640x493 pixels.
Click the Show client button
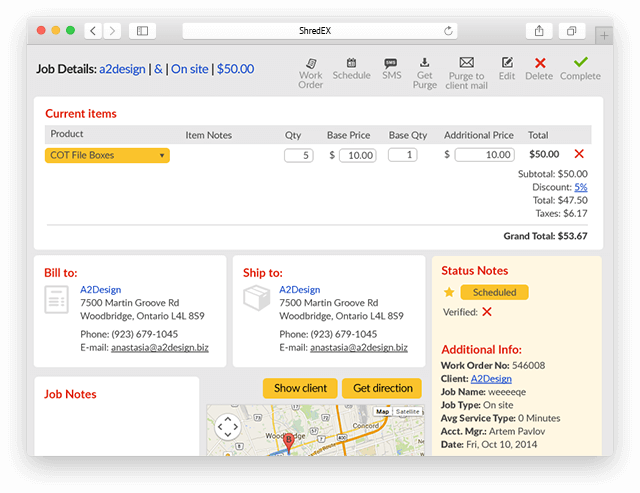click(x=300, y=388)
